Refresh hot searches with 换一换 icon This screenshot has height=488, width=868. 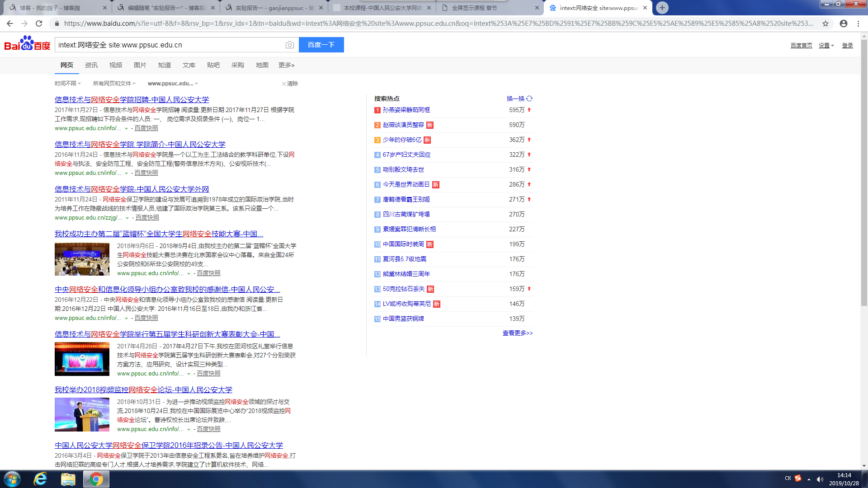click(x=529, y=99)
